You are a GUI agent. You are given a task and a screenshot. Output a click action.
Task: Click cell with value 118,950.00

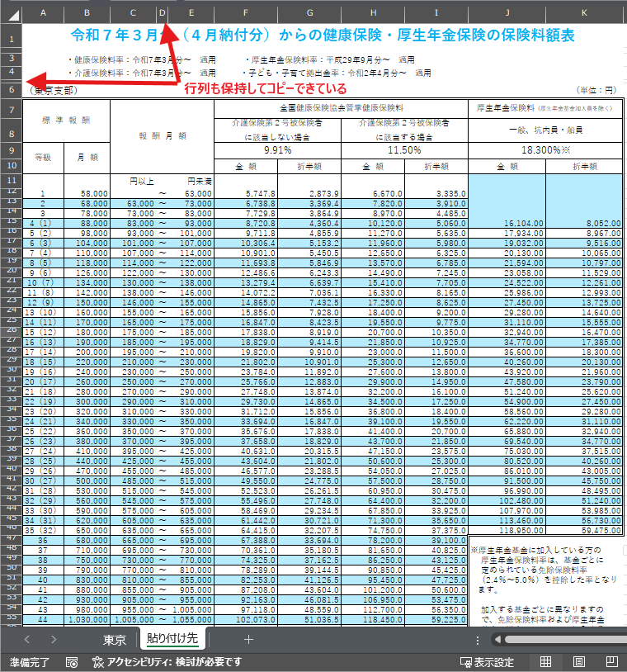507,530
